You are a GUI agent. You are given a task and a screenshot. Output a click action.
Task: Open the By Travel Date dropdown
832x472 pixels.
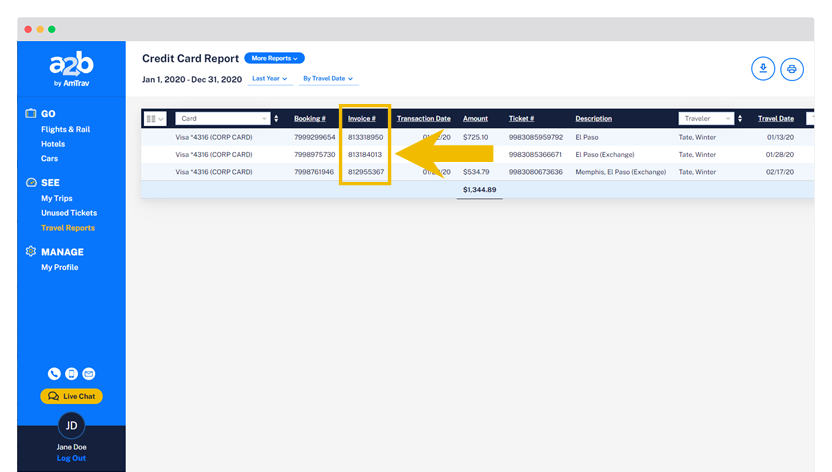(329, 78)
